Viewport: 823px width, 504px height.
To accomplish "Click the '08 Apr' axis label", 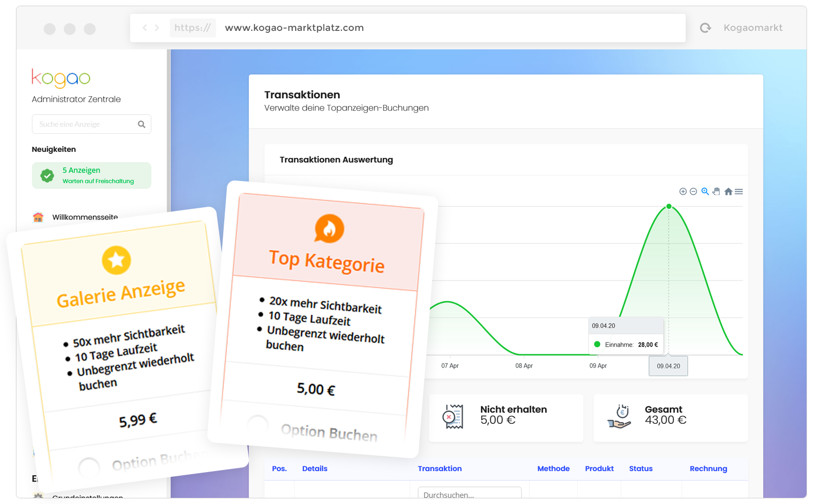I will (x=524, y=366).
